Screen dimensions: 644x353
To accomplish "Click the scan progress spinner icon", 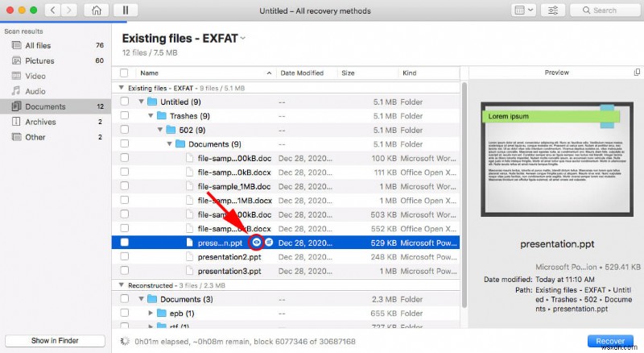I will pyautogui.click(x=125, y=341).
